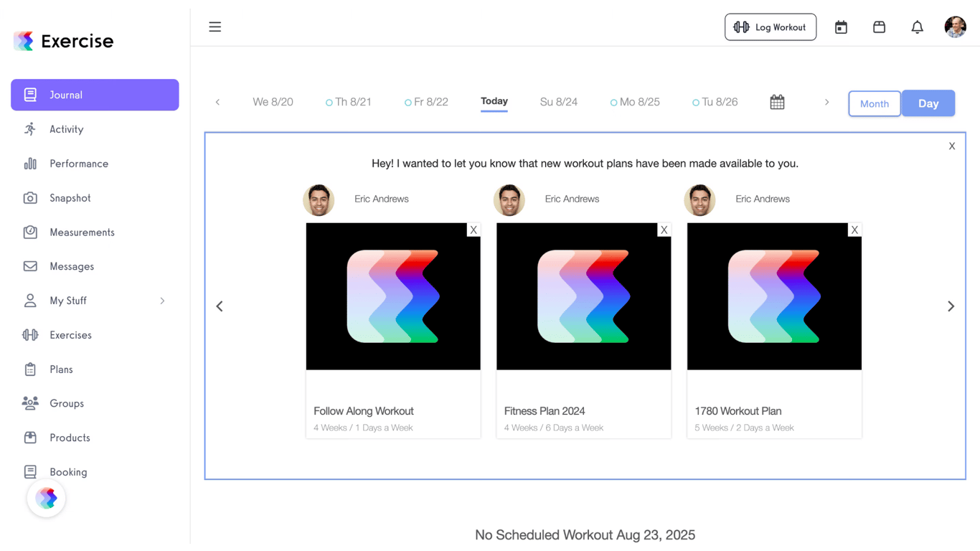Show previous workout plans in carousel
Viewport: 980px width, 551px height.
(x=220, y=306)
